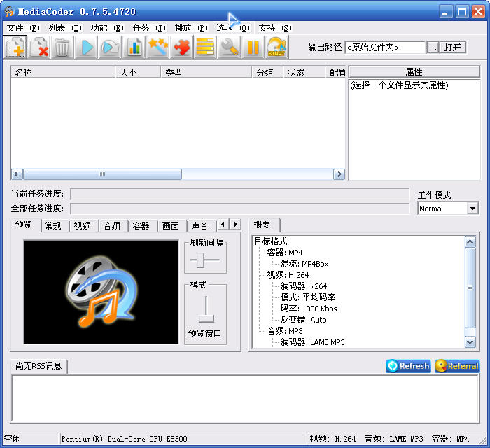Click the 分组 column header
Image resolution: width=490 pixels, height=448 pixels.
(x=268, y=72)
